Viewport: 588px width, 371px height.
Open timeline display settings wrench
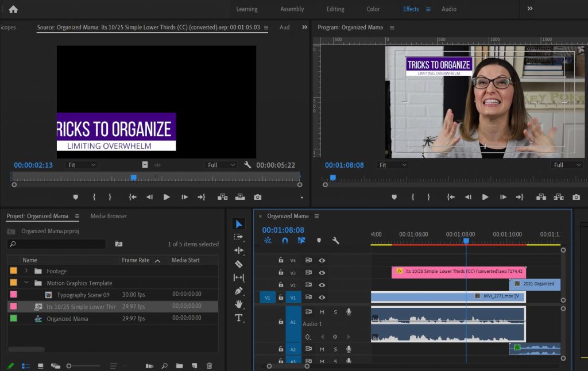(335, 241)
